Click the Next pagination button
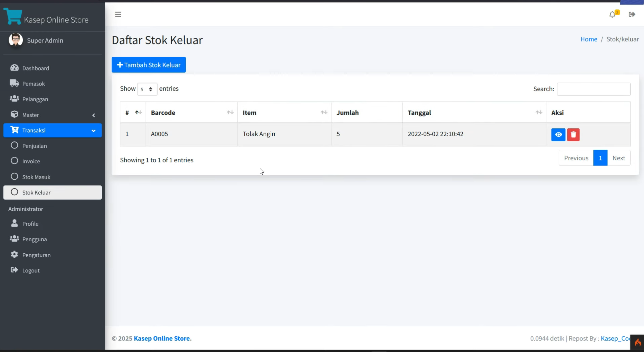 tap(619, 158)
